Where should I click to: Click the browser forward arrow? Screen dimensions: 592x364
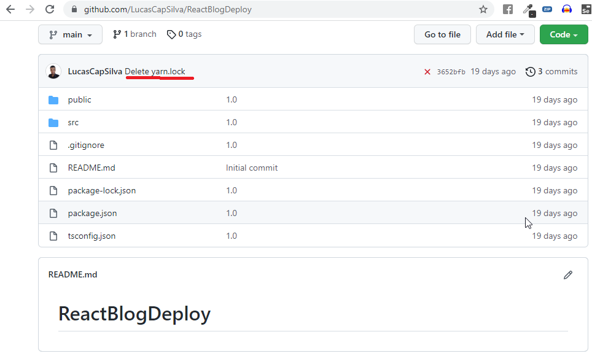click(x=30, y=9)
